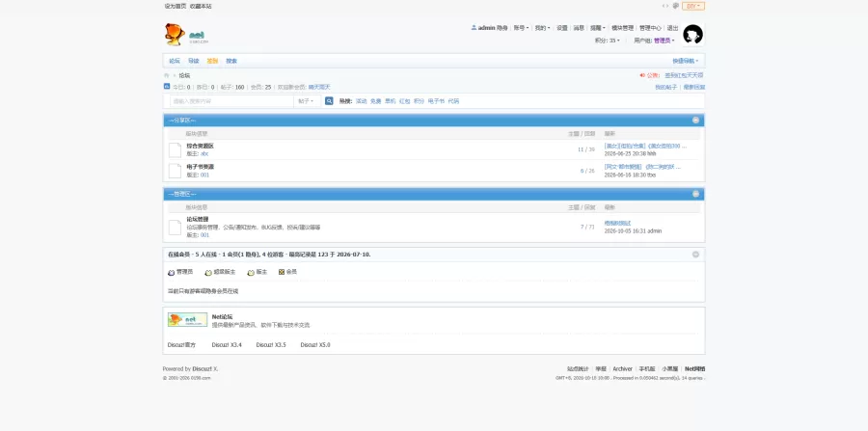Click the home icon in the breadcrumb
Viewport: 868px width, 431px height.
pyautogui.click(x=166, y=75)
